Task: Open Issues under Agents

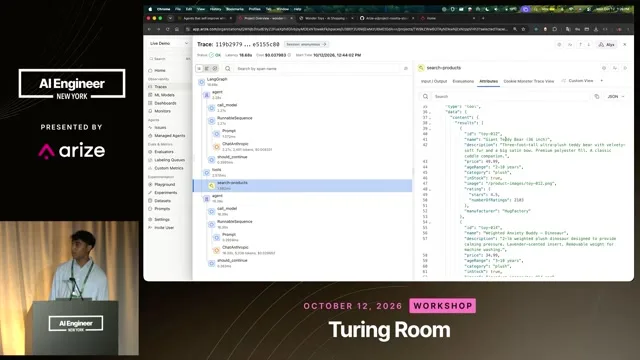Action: point(160,127)
